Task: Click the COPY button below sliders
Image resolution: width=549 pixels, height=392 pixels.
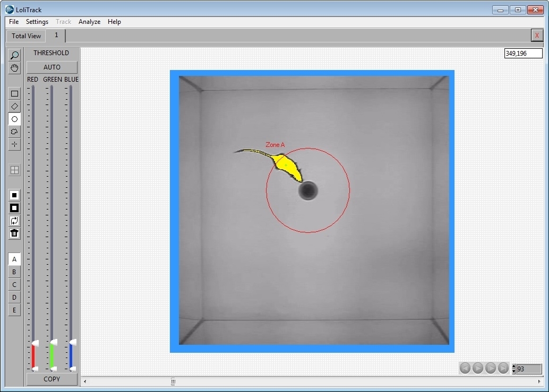Action: pos(52,379)
